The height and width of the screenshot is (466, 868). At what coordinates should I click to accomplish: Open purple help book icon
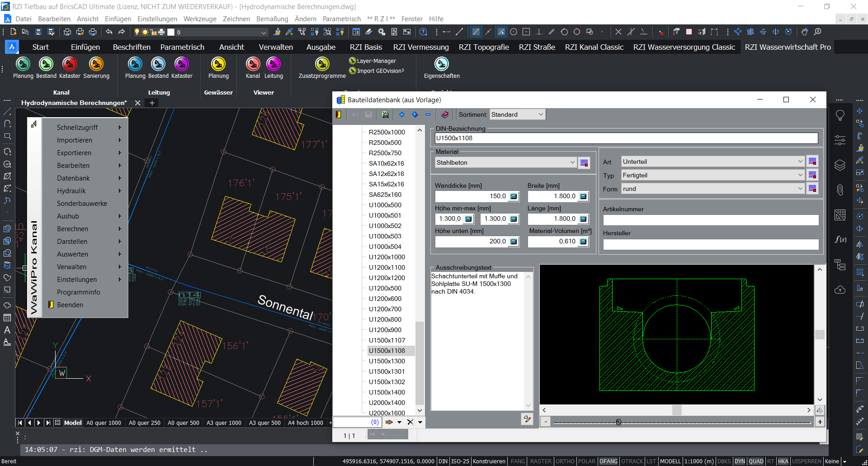pyautogui.click(x=445, y=114)
